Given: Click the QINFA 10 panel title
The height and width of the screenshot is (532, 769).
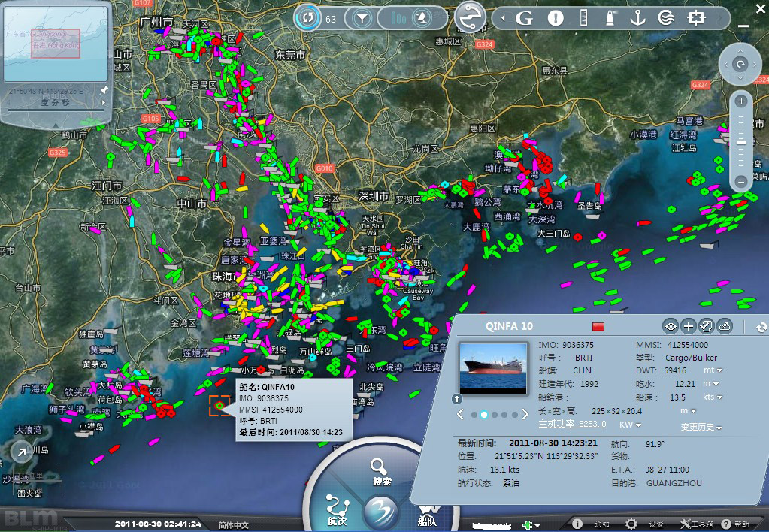Looking at the screenshot, I should (x=509, y=327).
